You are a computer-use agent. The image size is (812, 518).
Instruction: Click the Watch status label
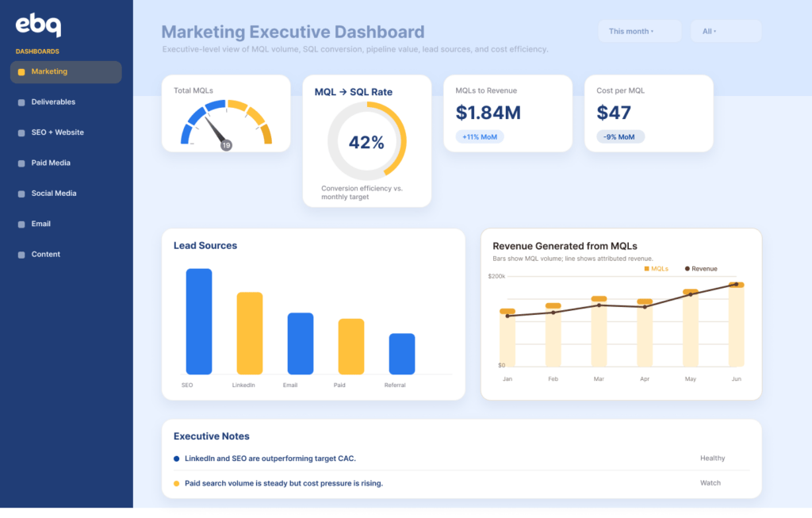click(710, 483)
